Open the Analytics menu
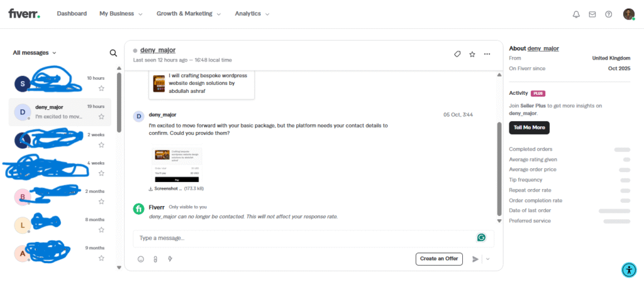The width and height of the screenshot is (644, 282). [x=252, y=14]
